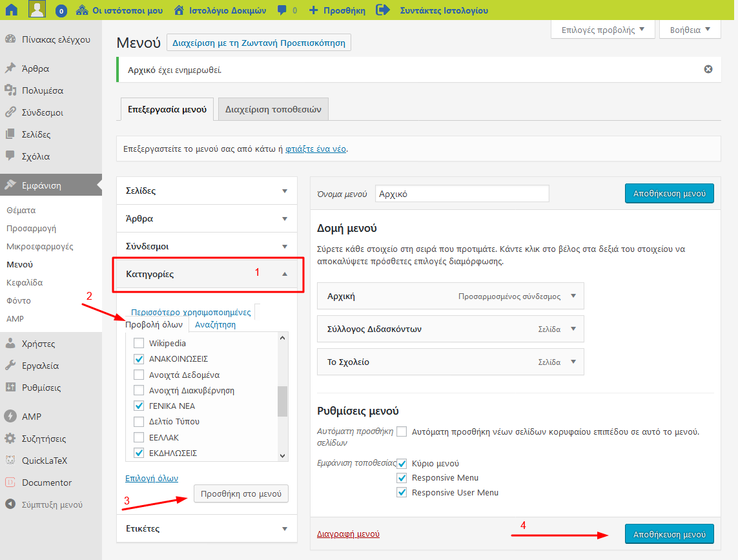Select the Αναζήτηση tab in categories
Screen dimensions: 738x560
click(215, 324)
